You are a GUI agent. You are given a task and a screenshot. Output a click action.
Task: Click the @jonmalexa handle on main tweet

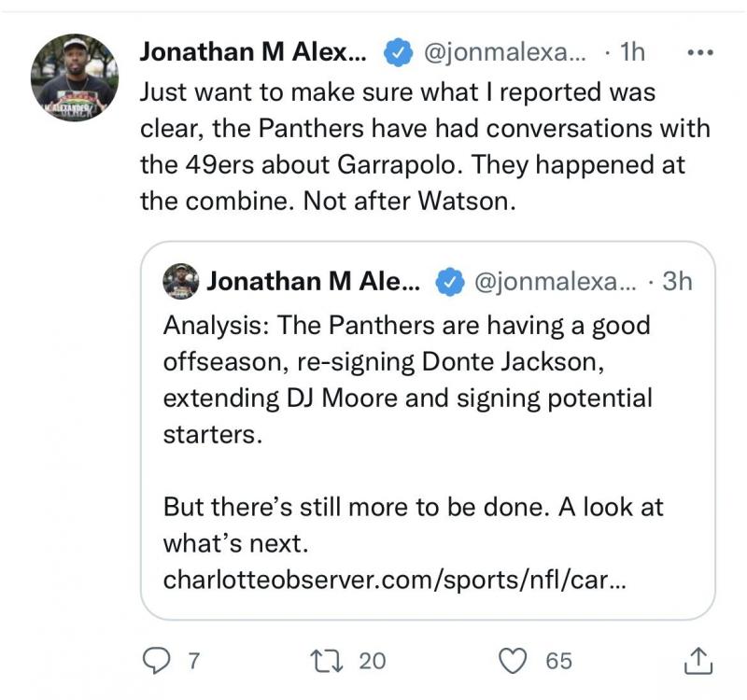(504, 53)
